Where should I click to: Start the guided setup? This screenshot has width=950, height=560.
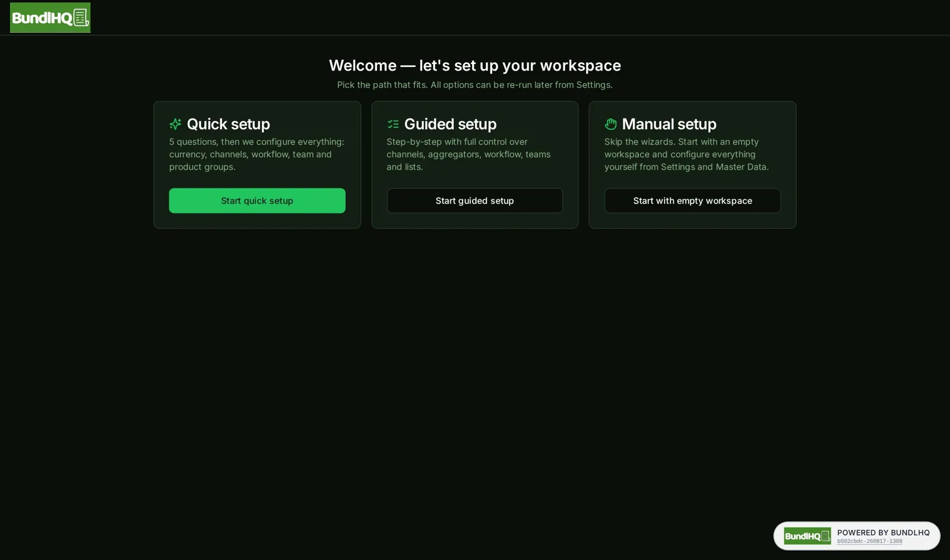pos(475,201)
